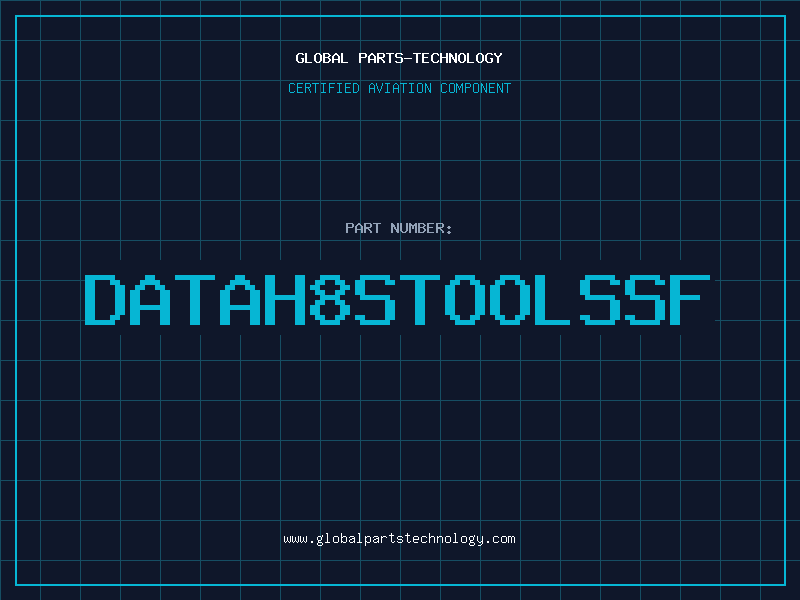Click the letter H in the part number
The height and width of the screenshot is (600, 800).
[284, 300]
